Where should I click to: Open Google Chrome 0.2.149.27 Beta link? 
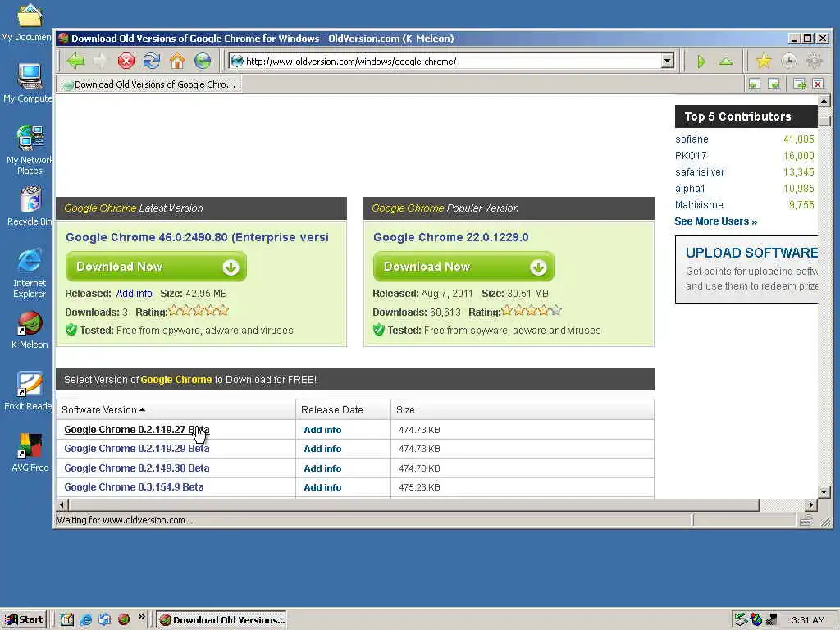(137, 430)
